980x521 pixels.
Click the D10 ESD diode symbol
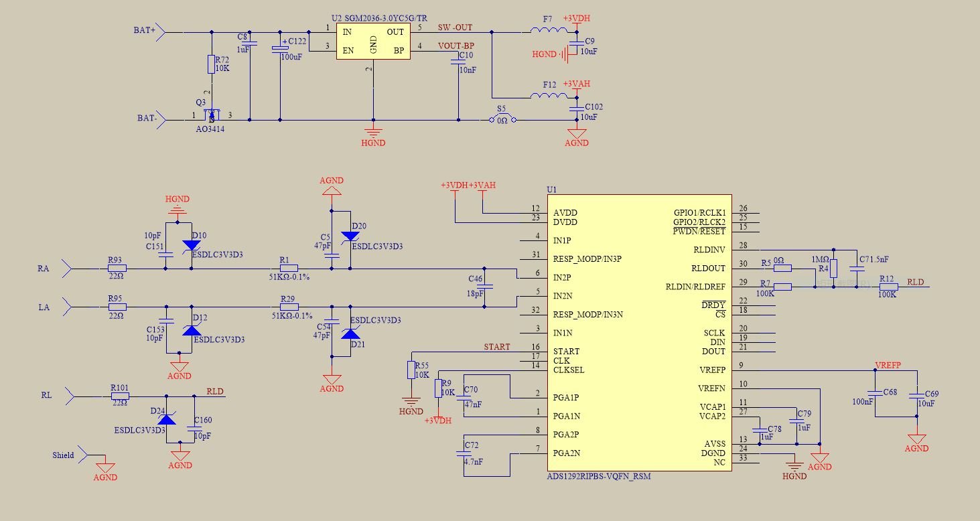coord(192,247)
